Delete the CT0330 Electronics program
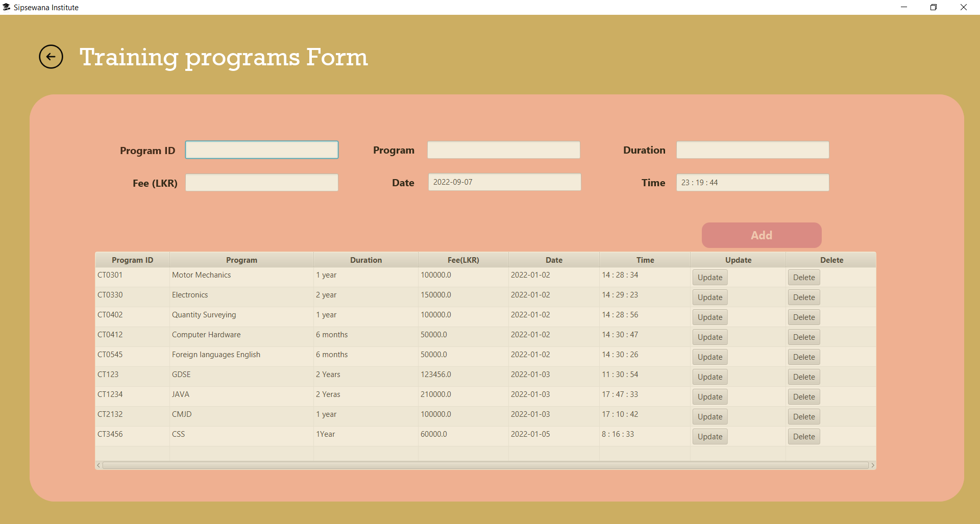This screenshot has height=524, width=980. point(804,297)
